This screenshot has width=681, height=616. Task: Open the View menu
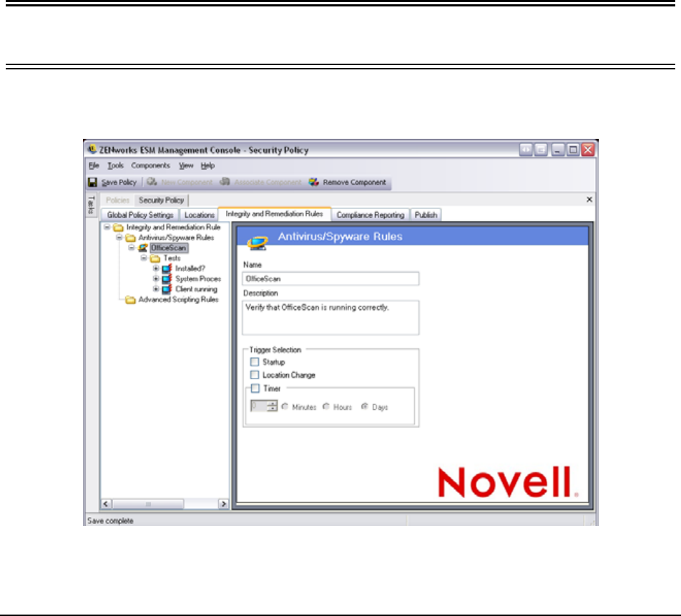186,165
